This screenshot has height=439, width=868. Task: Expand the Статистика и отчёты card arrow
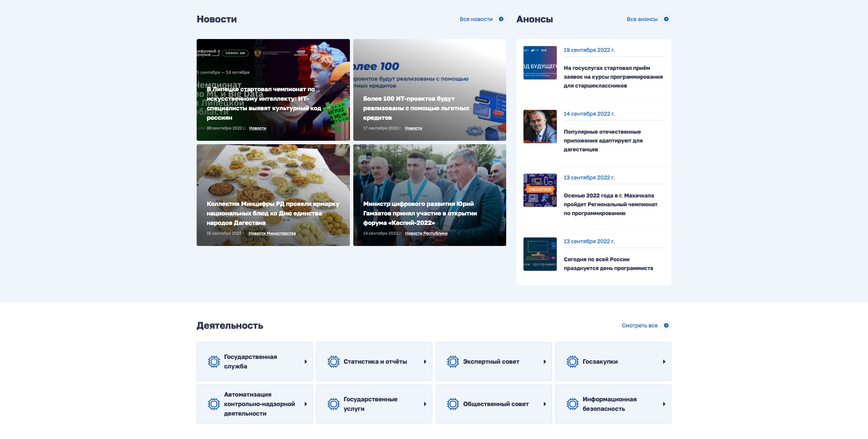425,362
